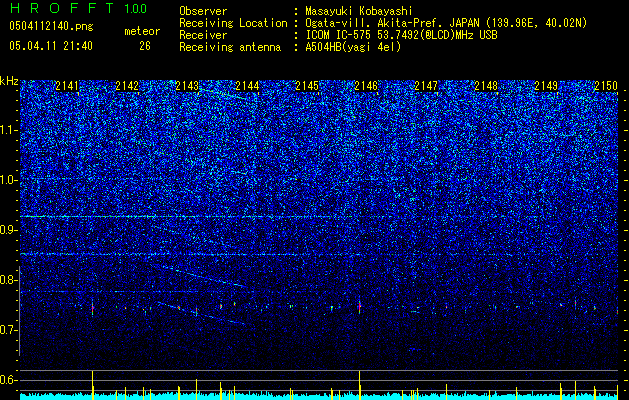This screenshot has width=629, height=400.
Task: Click the 2149 time marker
Action: point(546,85)
